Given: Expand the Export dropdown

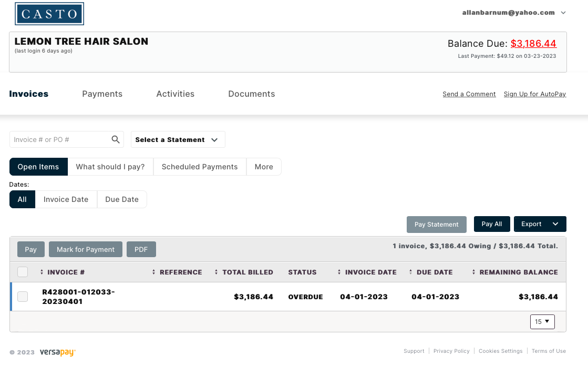Looking at the screenshot, I should click(540, 224).
